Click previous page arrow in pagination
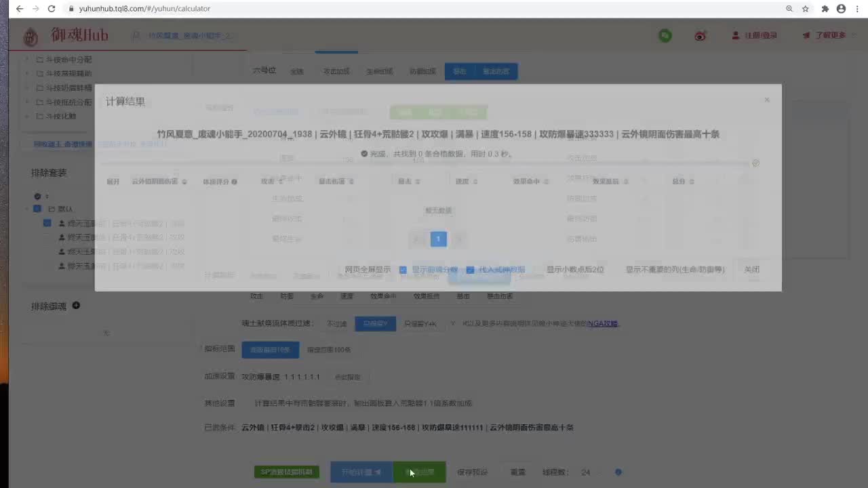 (417, 239)
